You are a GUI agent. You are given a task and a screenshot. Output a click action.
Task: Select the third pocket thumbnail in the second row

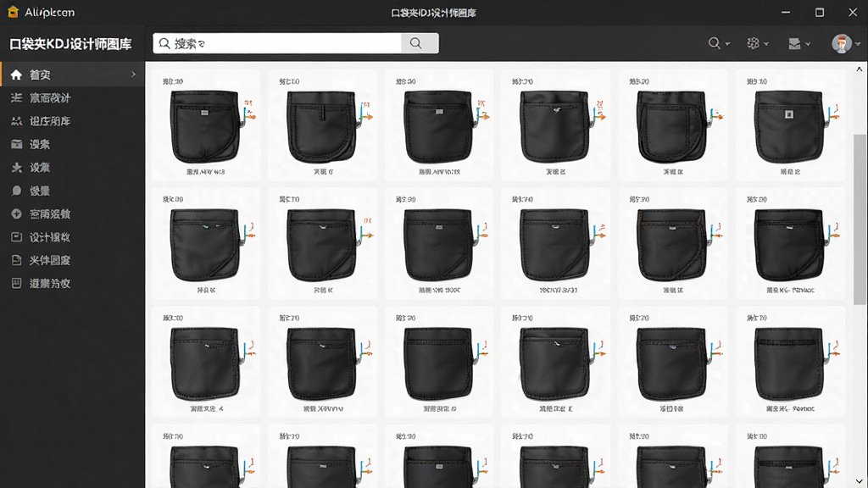(439, 243)
